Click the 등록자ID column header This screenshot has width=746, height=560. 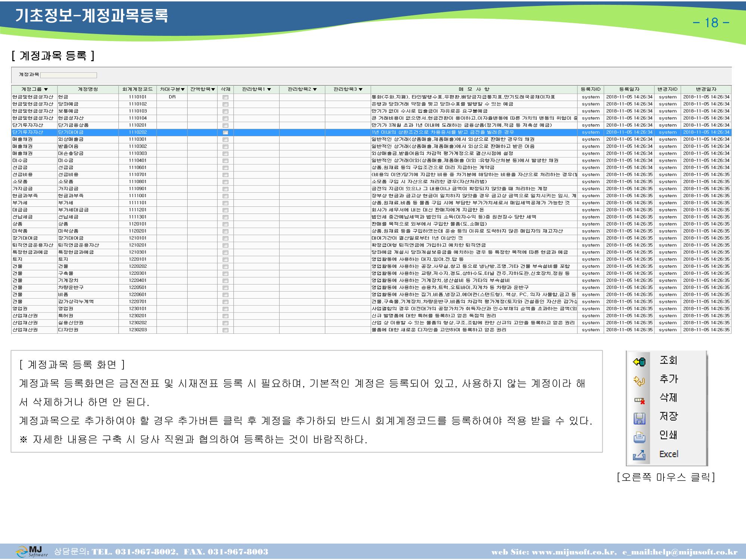point(591,89)
